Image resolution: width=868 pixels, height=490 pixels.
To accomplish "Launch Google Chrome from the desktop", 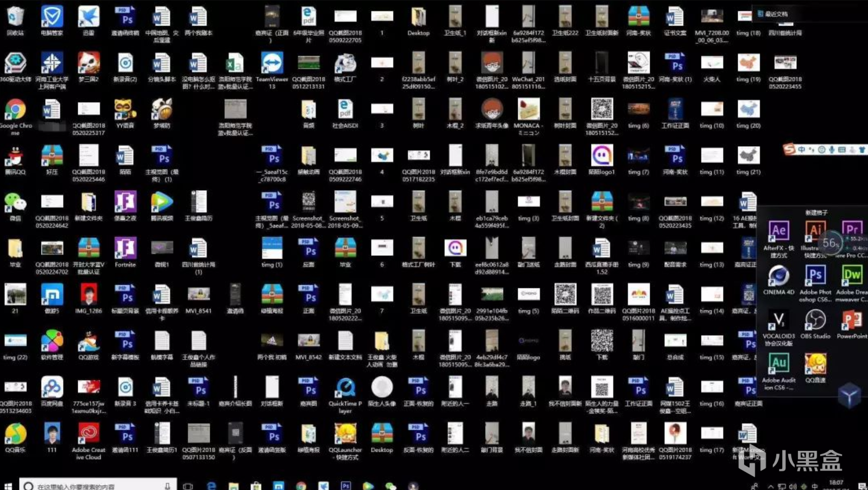I will click(x=15, y=116).
